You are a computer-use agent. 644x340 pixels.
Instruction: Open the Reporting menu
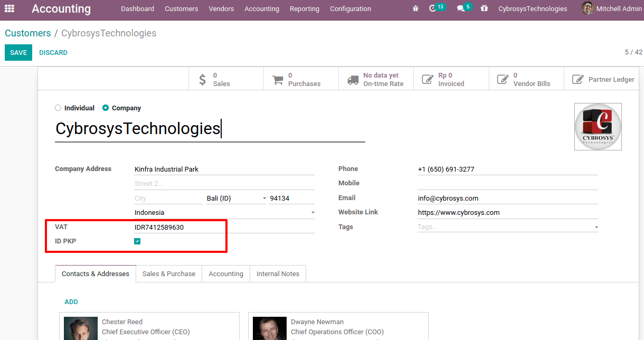[305, 8]
